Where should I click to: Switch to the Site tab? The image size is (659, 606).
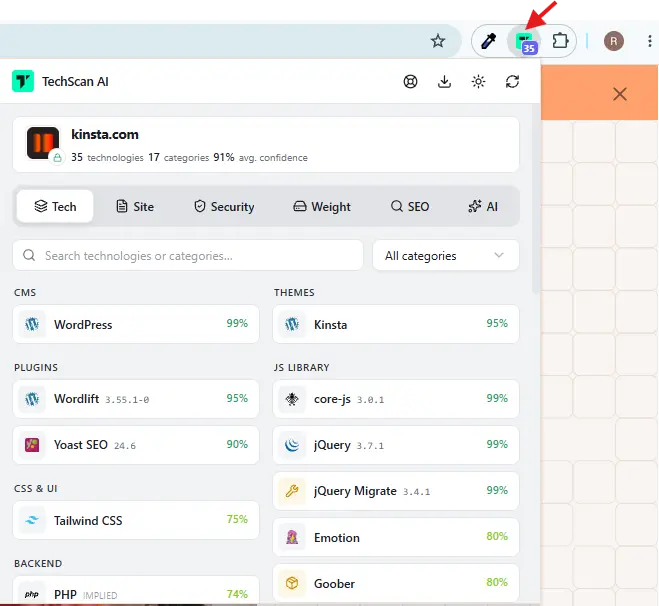pyautogui.click(x=134, y=206)
